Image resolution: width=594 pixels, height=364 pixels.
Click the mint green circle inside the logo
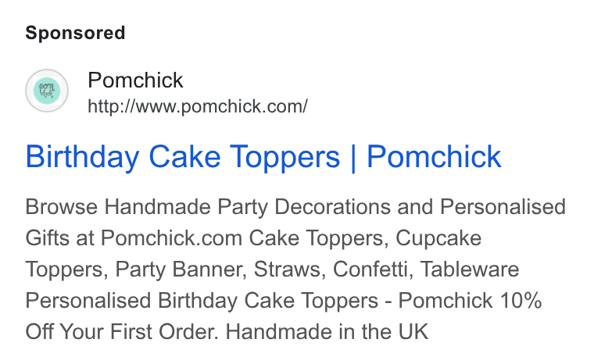pyautogui.click(x=47, y=91)
